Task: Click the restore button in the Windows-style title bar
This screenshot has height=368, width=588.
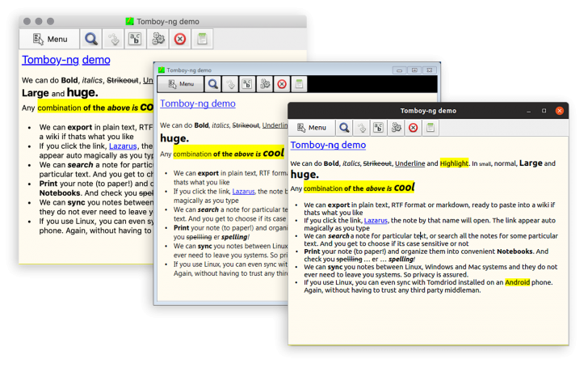Action: pyautogui.click(x=414, y=70)
